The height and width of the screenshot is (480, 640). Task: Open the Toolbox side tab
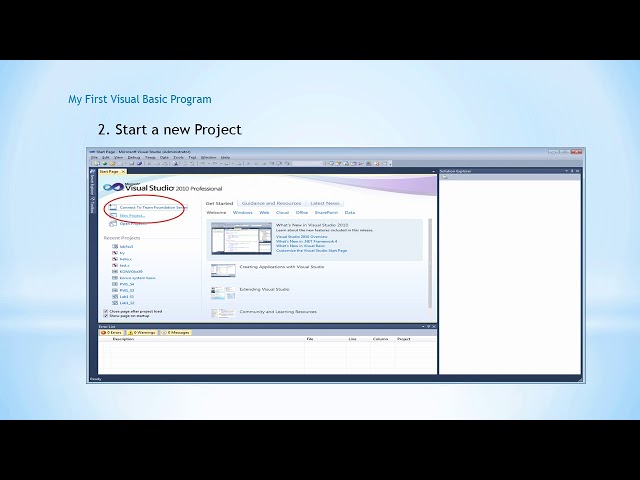pyautogui.click(x=92, y=205)
